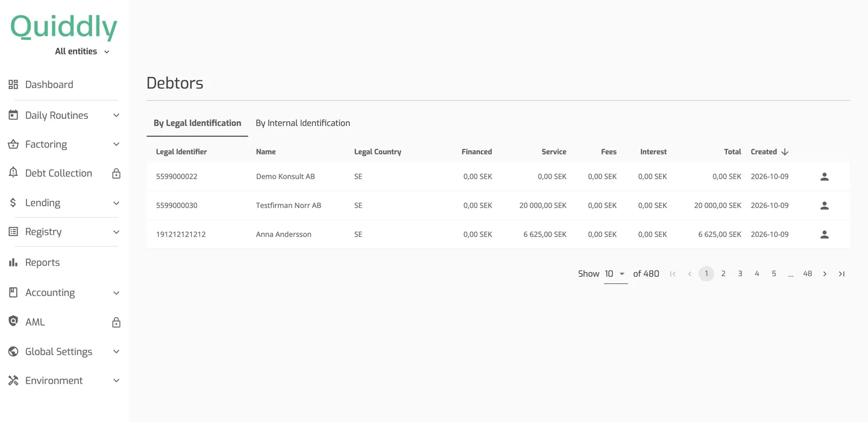Click the AML shield icon

(13, 321)
